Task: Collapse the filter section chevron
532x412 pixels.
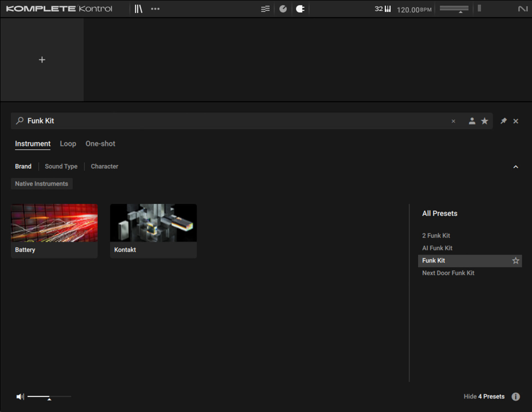Action: click(x=515, y=167)
